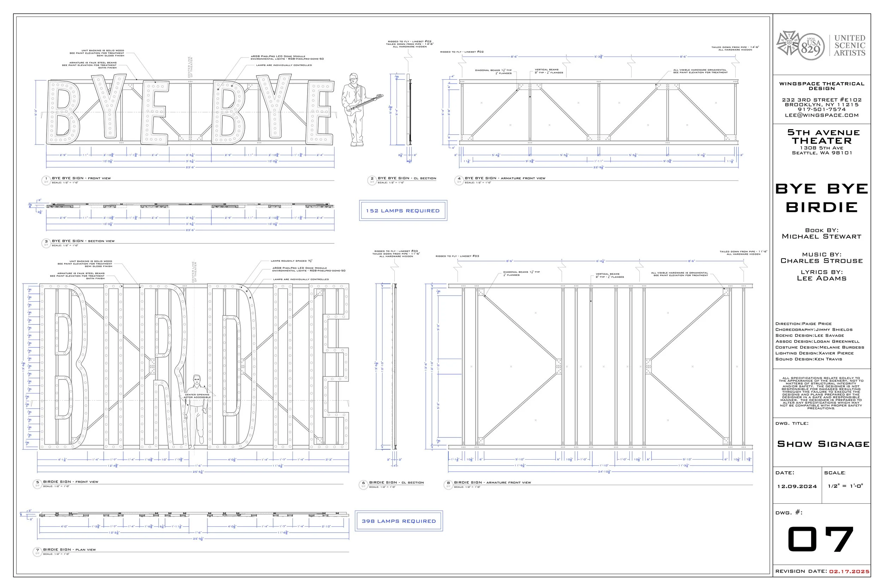Viewport: 882px width, 588px height.
Task: Click the 'BYE BYE BIRDIE' show title text
Action: (822, 198)
